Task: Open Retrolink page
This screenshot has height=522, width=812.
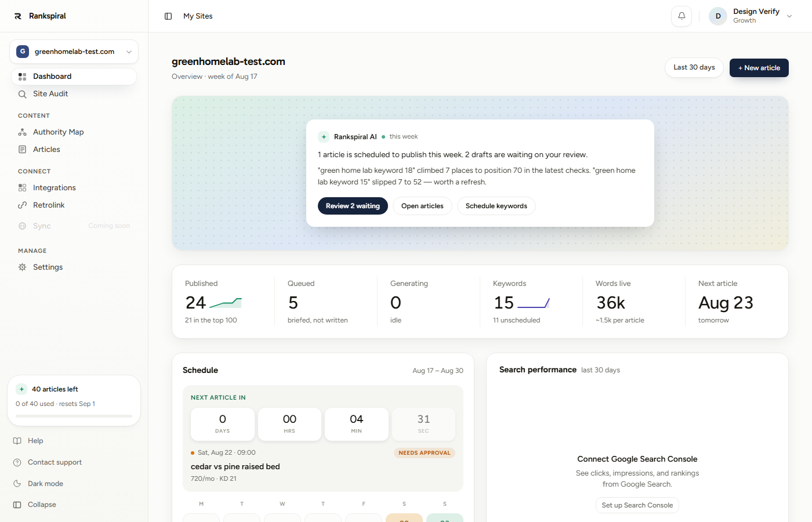Action: point(74,205)
